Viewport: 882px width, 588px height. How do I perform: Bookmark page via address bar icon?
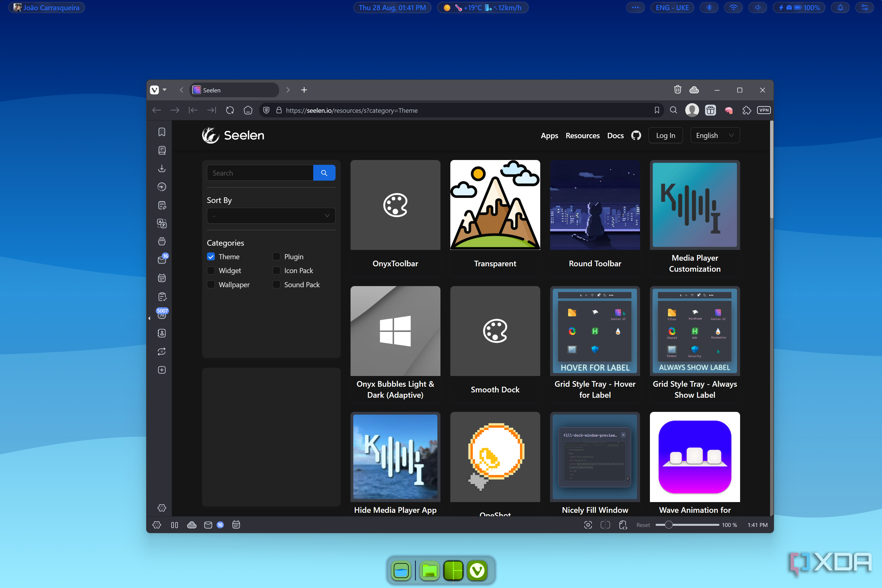tap(657, 110)
